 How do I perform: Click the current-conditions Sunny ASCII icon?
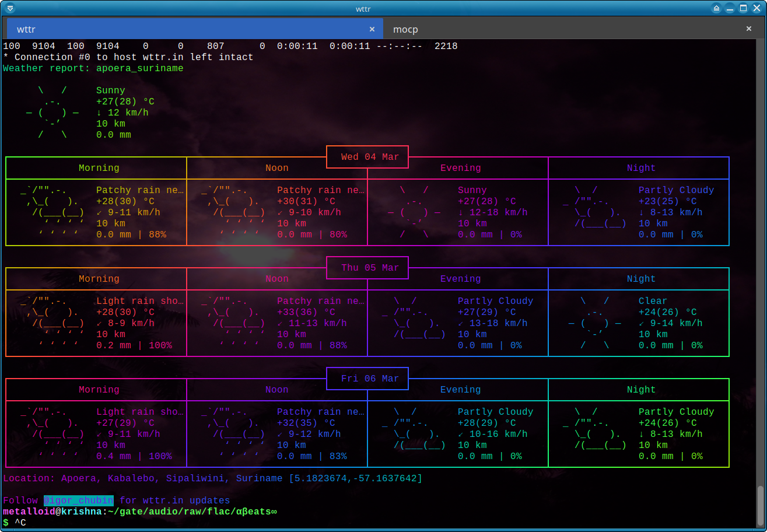[52, 113]
